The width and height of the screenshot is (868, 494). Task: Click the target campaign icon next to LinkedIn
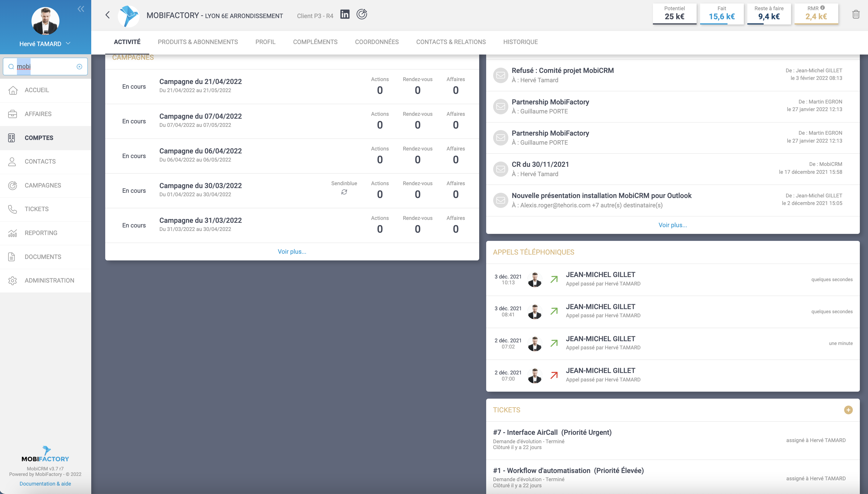[x=362, y=14]
